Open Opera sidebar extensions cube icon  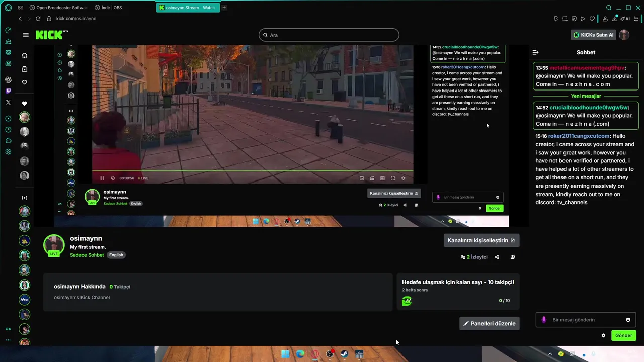(x=8, y=141)
